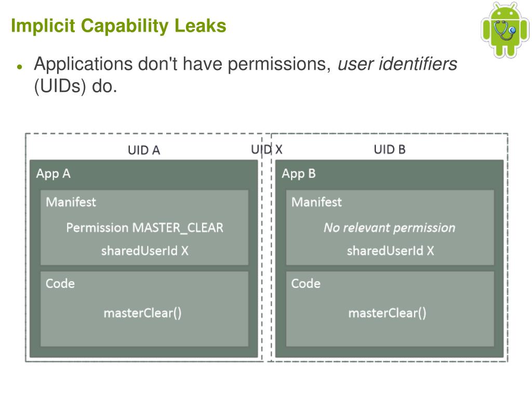Click the App B heading
This screenshot has height=399, width=532.
[x=299, y=174]
